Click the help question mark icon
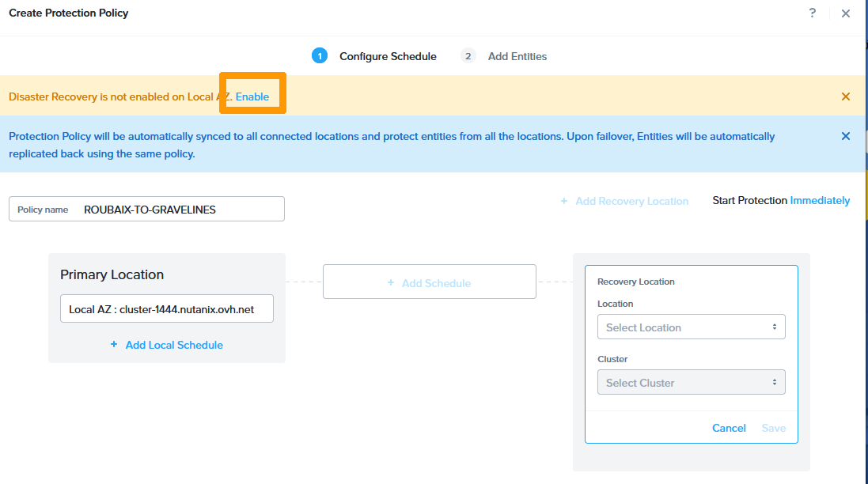The height and width of the screenshot is (484, 868). [x=813, y=13]
